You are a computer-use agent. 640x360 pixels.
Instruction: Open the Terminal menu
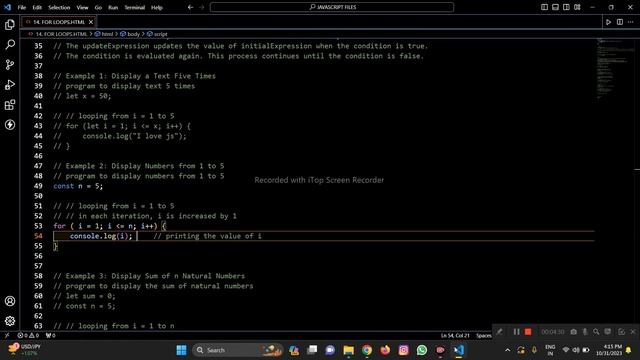pyautogui.click(x=135, y=7)
